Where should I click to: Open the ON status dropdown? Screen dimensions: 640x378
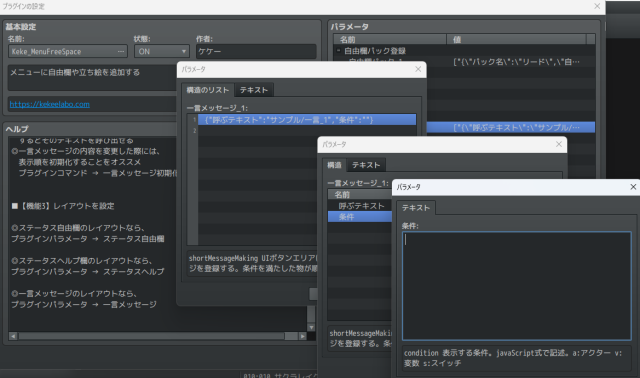click(162, 51)
